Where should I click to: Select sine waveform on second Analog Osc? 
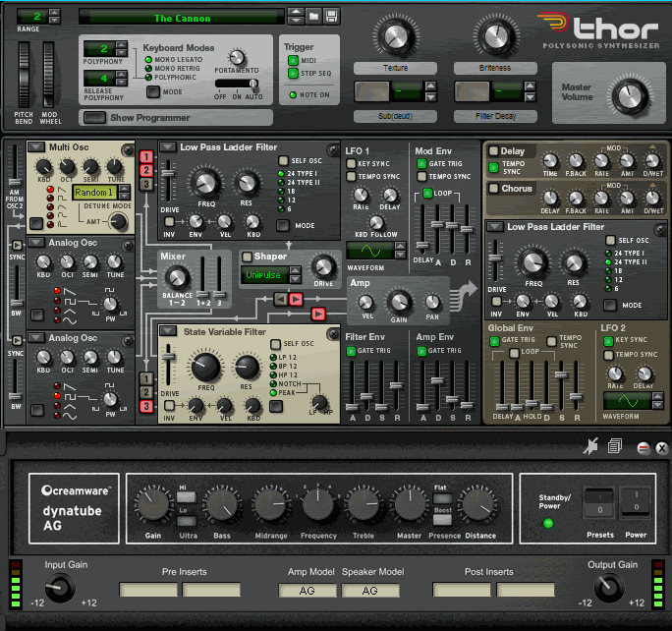tap(57, 415)
